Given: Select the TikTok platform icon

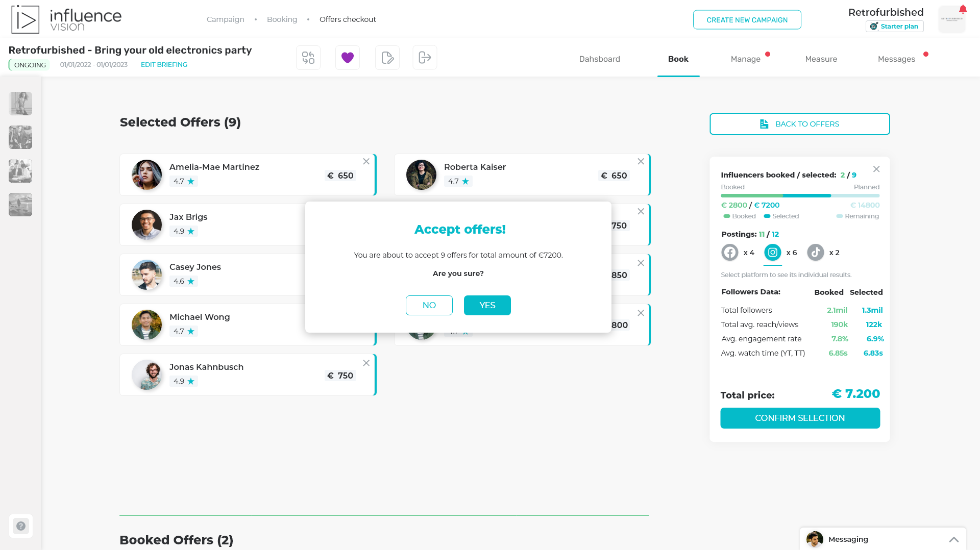Looking at the screenshot, I should pyautogui.click(x=816, y=253).
